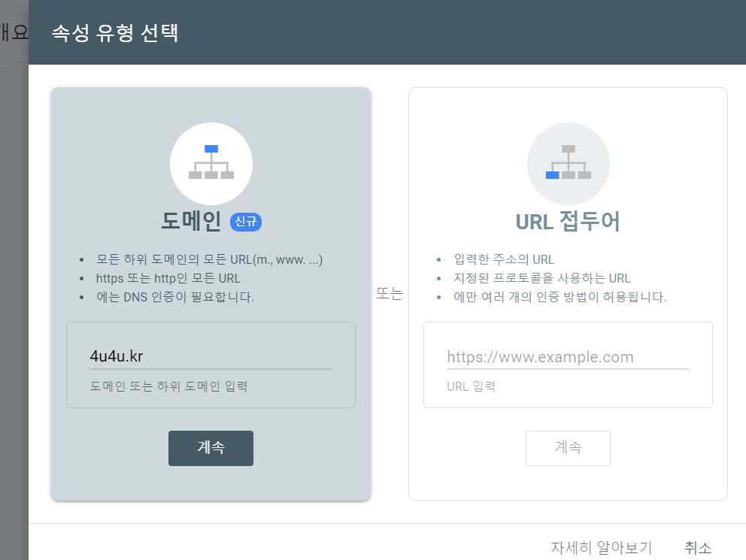The height and width of the screenshot is (560, 746).
Task: Select the 도메인 property type card
Action: tap(211, 293)
